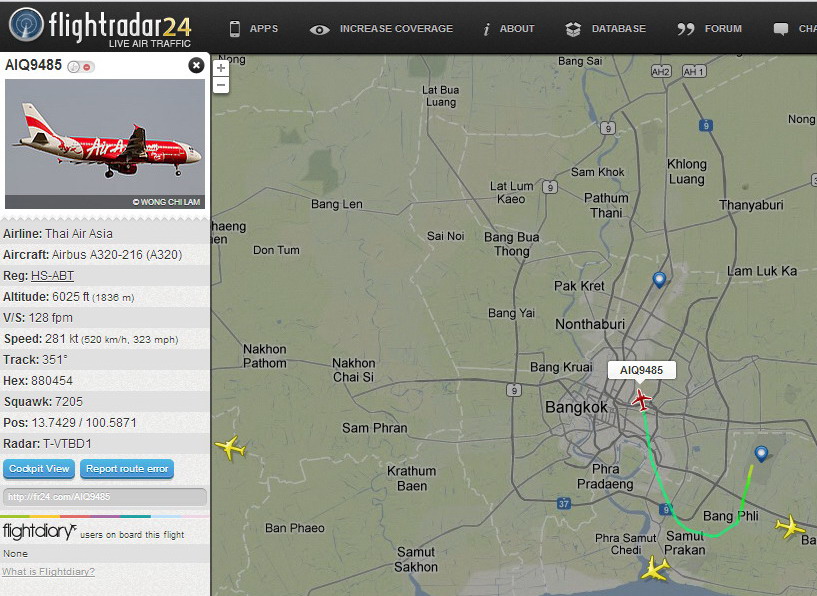817x596 pixels.
Task: Close the AIQ9485 flight info panel
Action: click(196, 65)
